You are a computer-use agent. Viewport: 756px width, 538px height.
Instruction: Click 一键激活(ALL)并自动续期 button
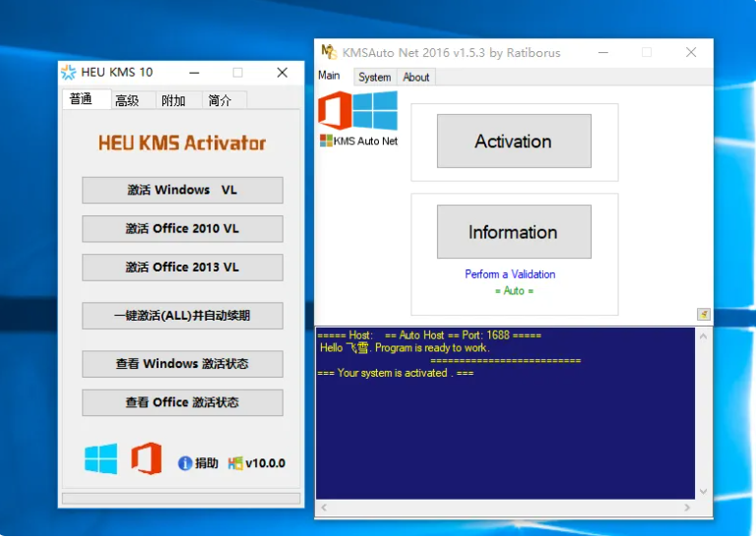pos(182,316)
